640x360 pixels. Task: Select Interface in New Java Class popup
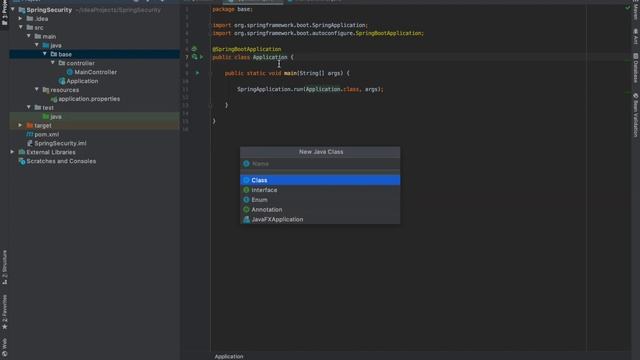(320, 190)
